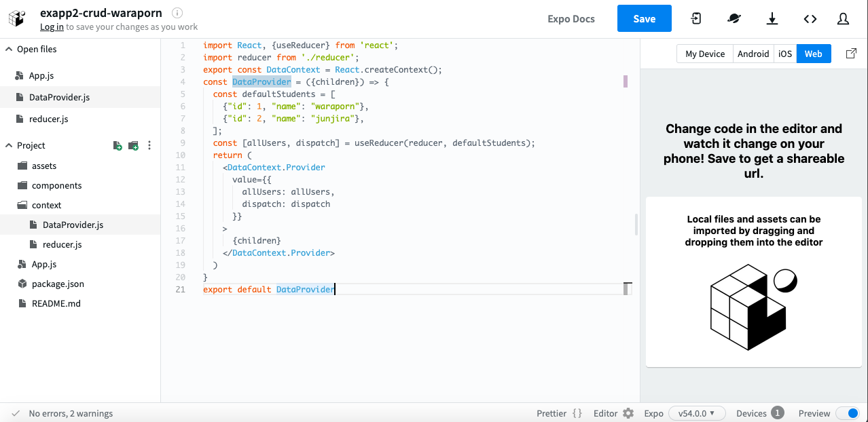
Task: Toggle the Preview switch off
Action: tap(848, 413)
